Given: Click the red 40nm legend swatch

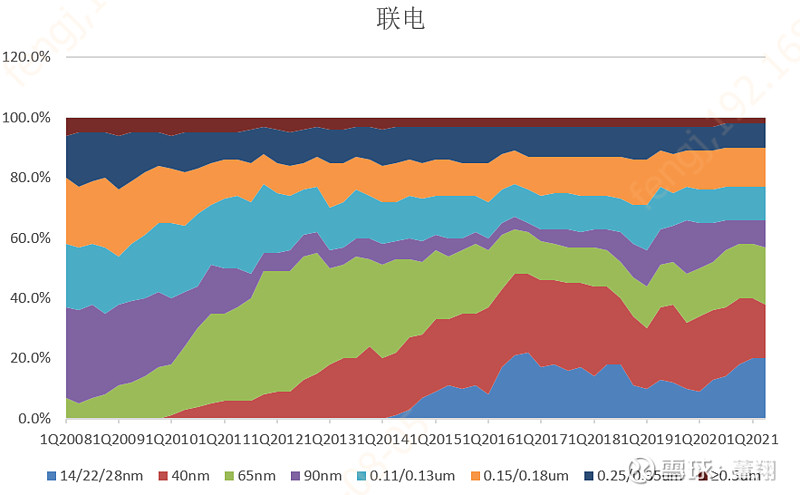Looking at the screenshot, I should click(161, 474).
